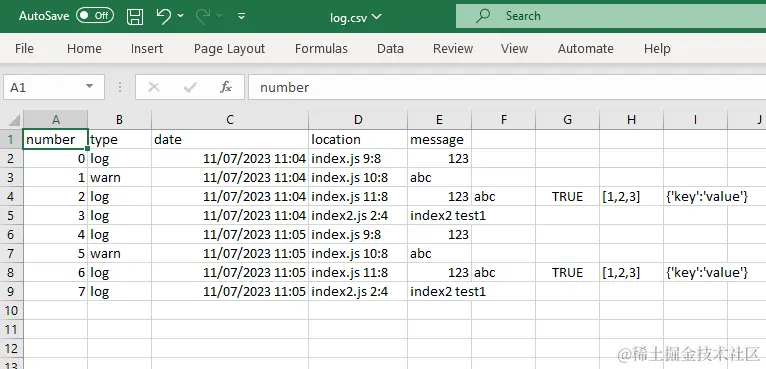Select cell I4 containing {'key':'value'}
Image resolution: width=766 pixels, height=369 pixels.
tap(695, 196)
